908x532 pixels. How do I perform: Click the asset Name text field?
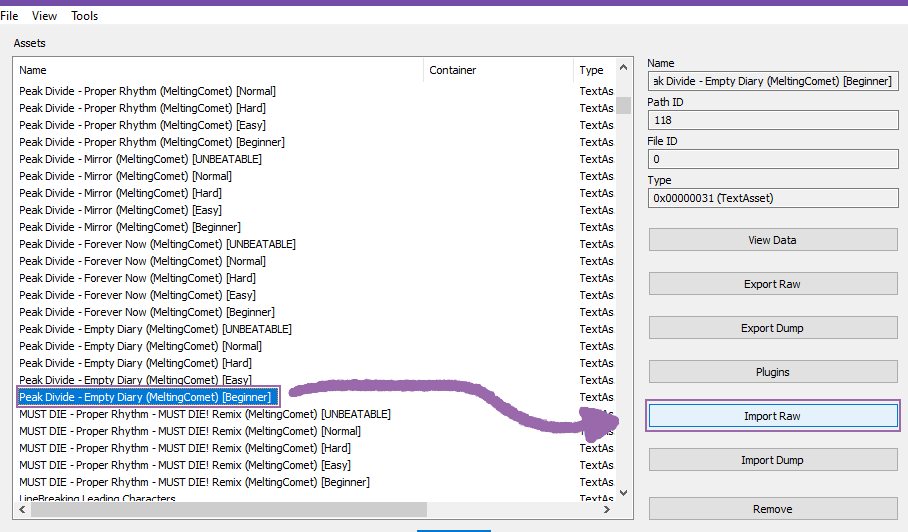(772, 81)
